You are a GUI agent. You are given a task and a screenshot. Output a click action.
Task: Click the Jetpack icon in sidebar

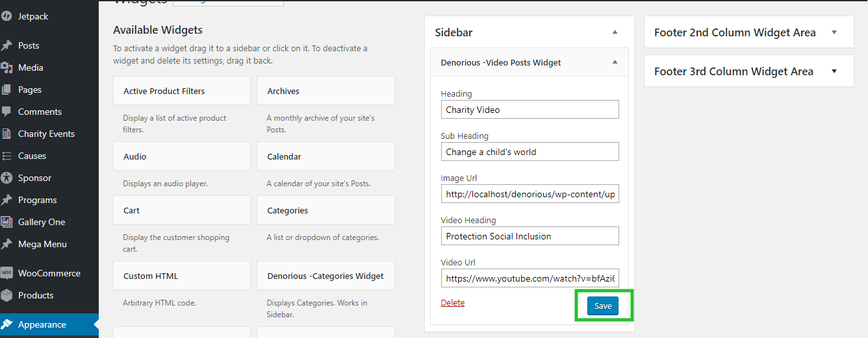click(6, 16)
